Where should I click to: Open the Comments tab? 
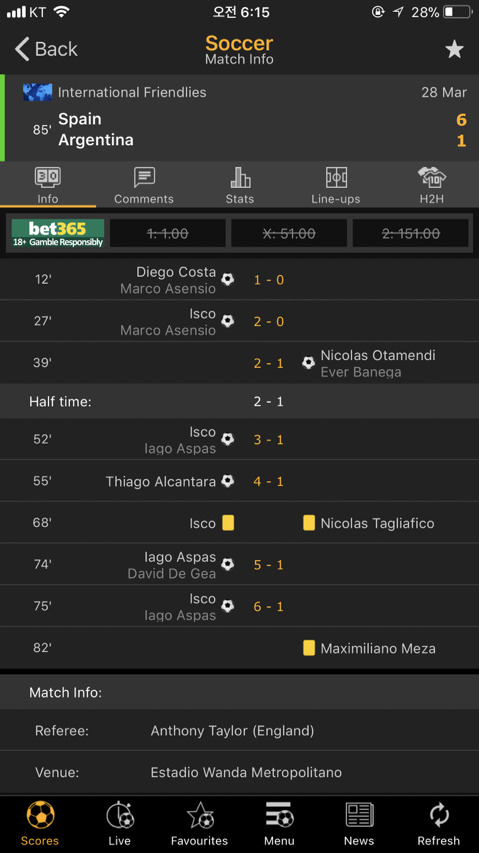[x=144, y=185]
